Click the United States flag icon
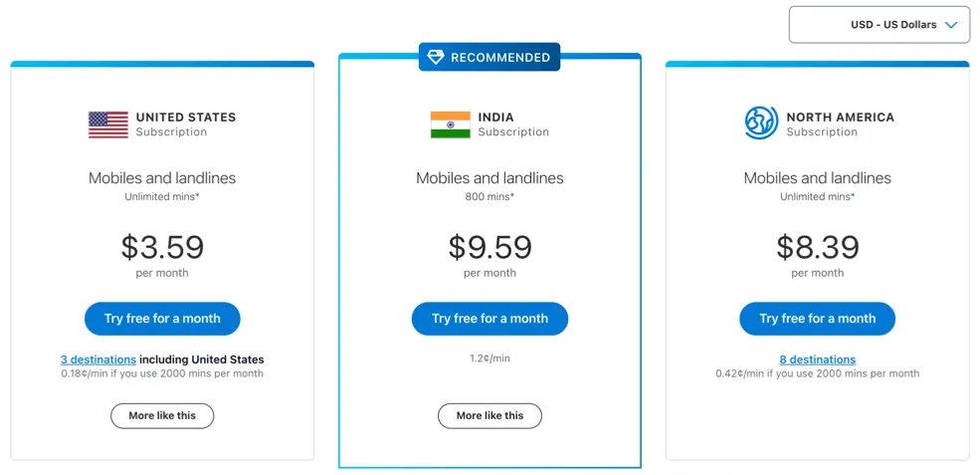 pyautogui.click(x=108, y=124)
